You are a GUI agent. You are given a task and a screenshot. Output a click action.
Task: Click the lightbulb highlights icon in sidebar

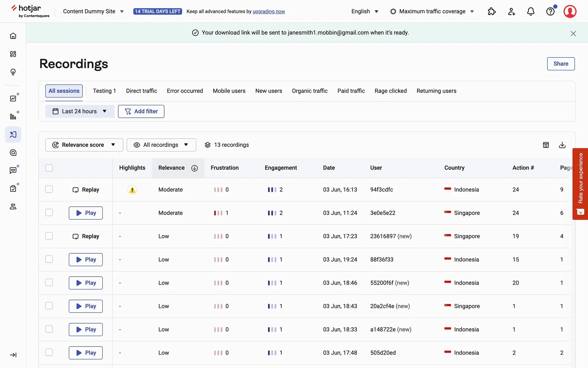pyautogui.click(x=13, y=72)
